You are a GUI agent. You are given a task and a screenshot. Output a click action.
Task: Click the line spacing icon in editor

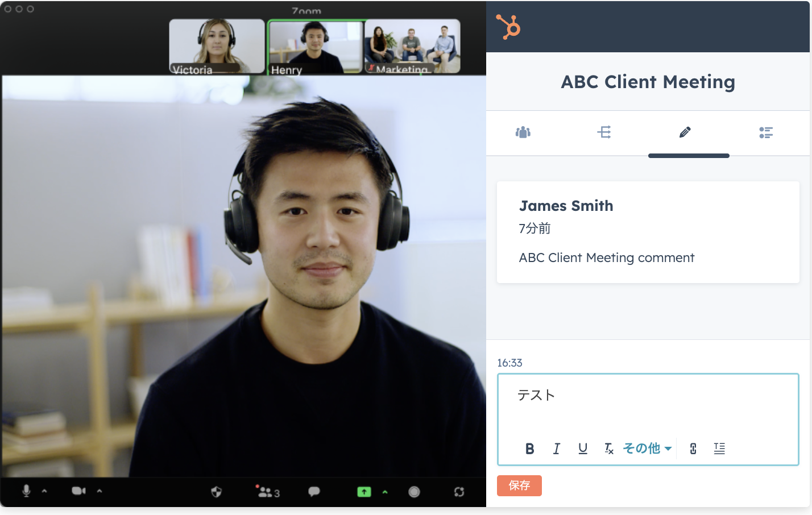(x=719, y=448)
